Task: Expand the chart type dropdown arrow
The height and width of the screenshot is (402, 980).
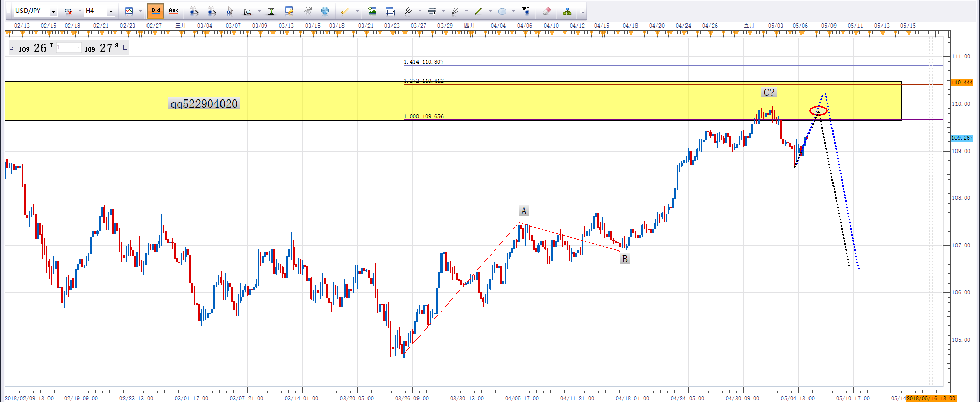Action: click(140, 11)
